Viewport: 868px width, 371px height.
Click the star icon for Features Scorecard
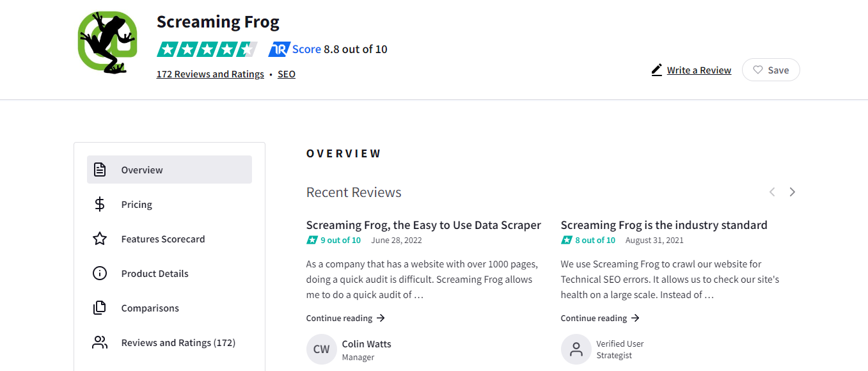100,239
